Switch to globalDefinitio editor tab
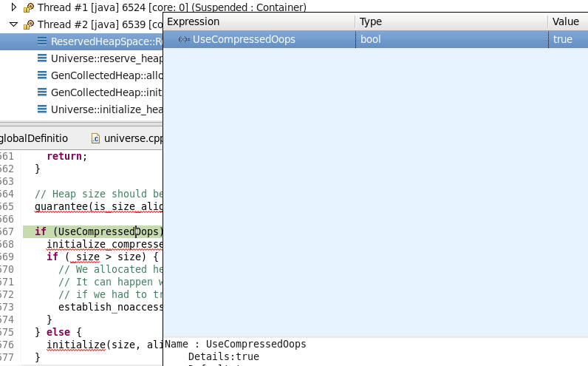 click(34, 138)
